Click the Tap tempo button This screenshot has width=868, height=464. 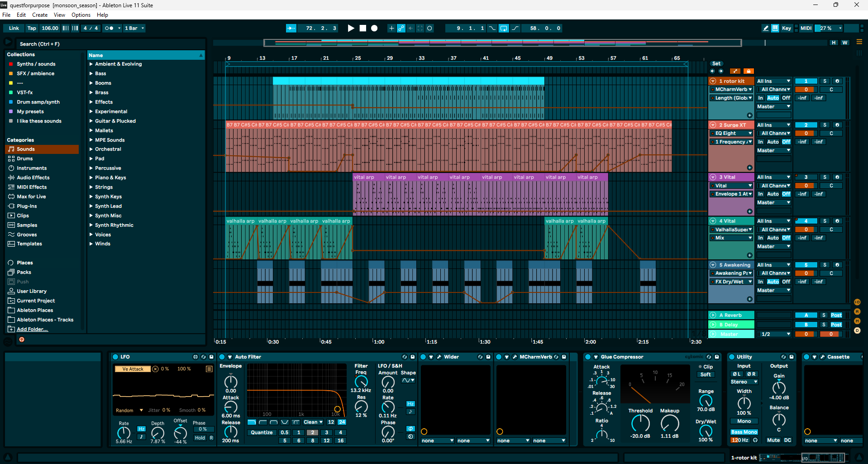[x=32, y=28]
